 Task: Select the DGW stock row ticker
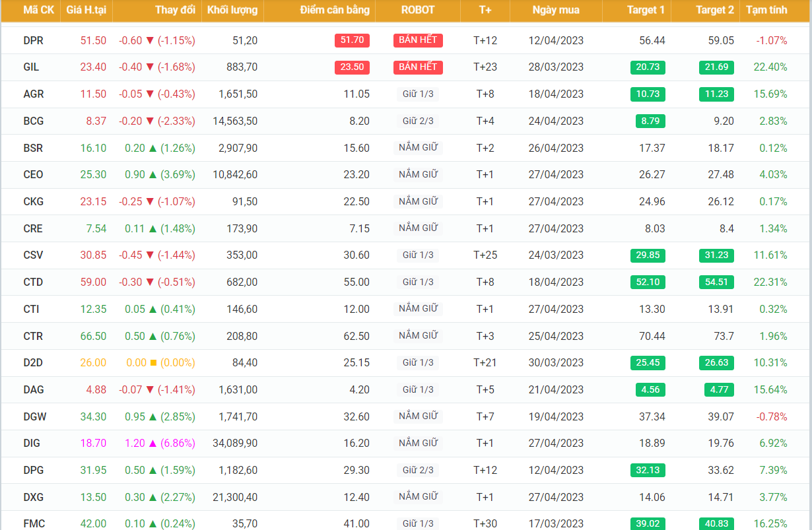click(34, 417)
